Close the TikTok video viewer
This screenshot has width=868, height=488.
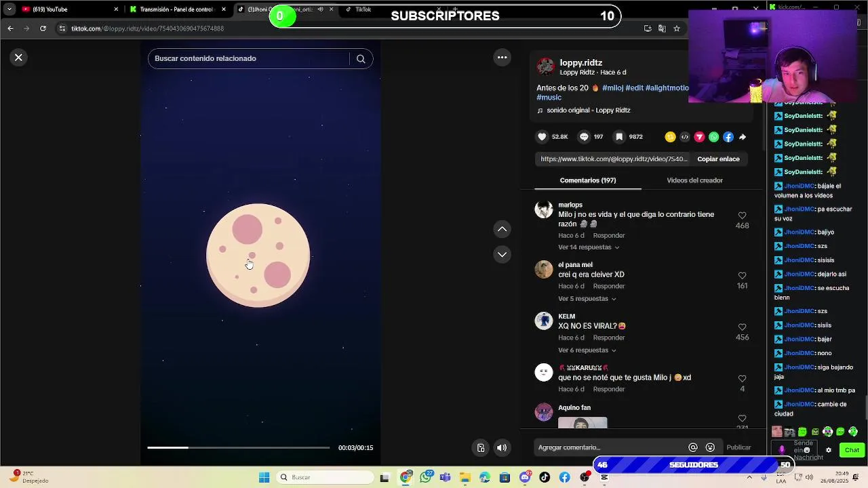[x=18, y=58]
